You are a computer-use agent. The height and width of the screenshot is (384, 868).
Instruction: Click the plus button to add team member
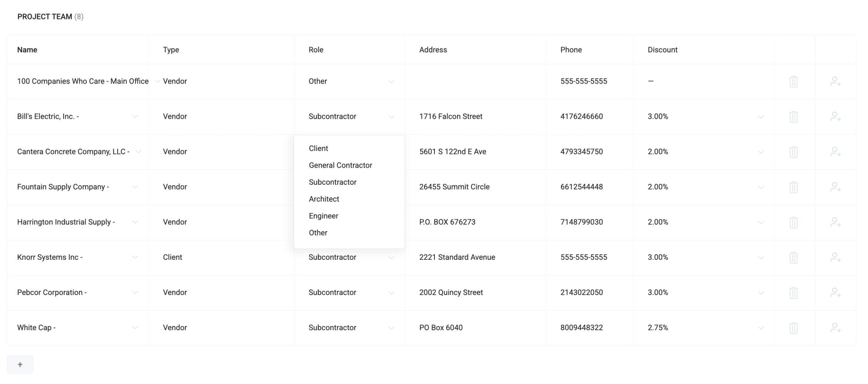(x=20, y=365)
